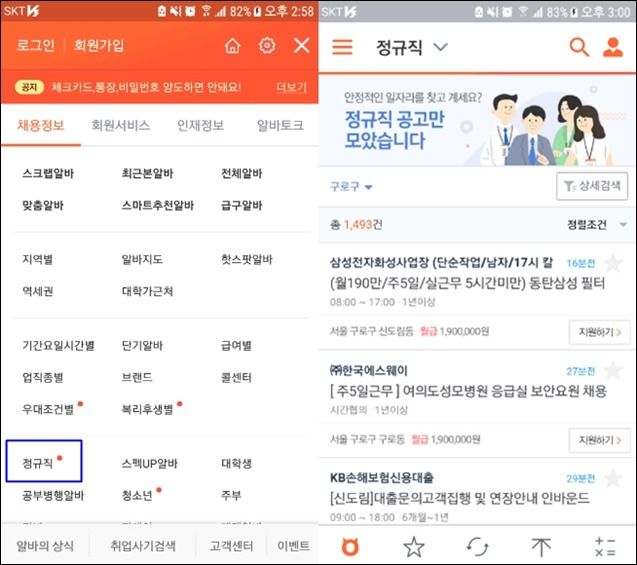Select 공부병행알바 in the menu
This screenshot has width=637, height=565.
(53, 495)
